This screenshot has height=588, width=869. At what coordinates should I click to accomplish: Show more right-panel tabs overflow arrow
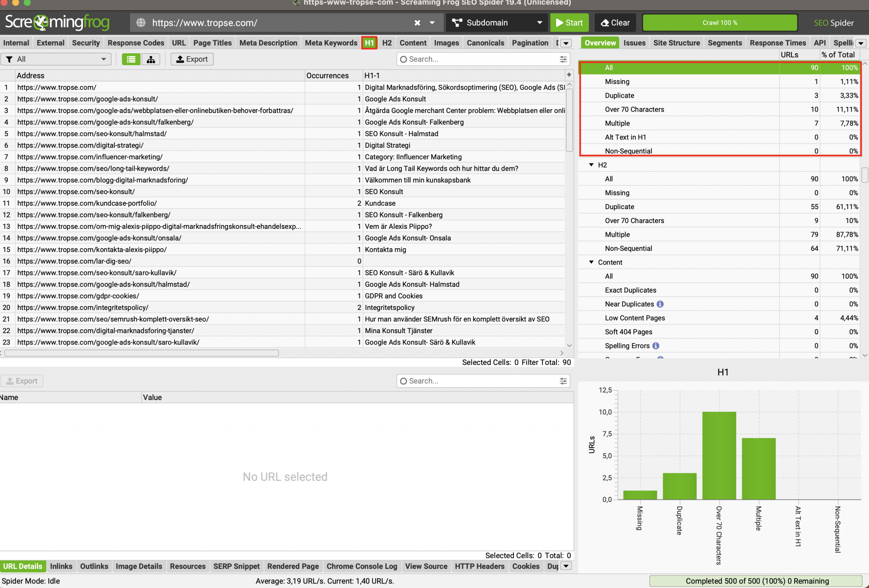(861, 43)
